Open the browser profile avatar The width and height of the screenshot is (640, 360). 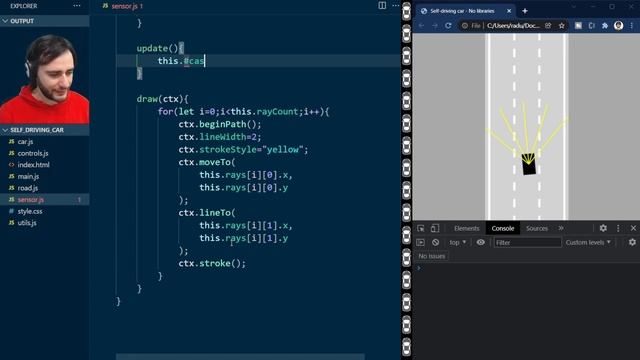coord(618,26)
